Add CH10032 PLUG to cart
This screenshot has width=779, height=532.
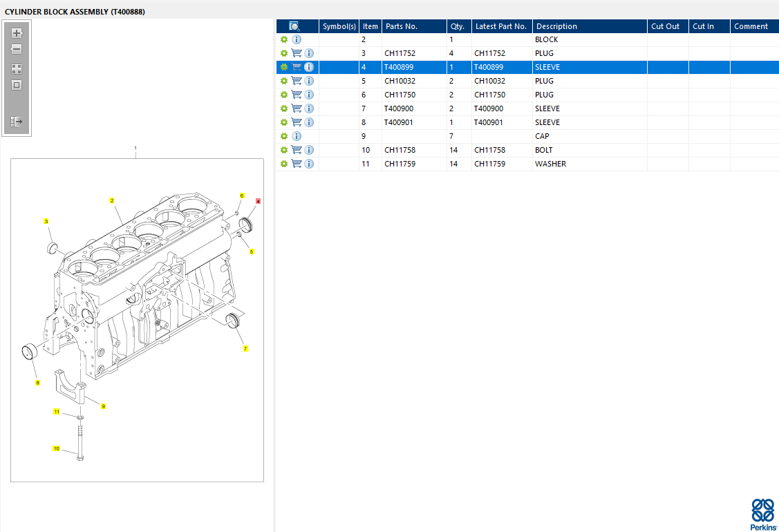[297, 81]
